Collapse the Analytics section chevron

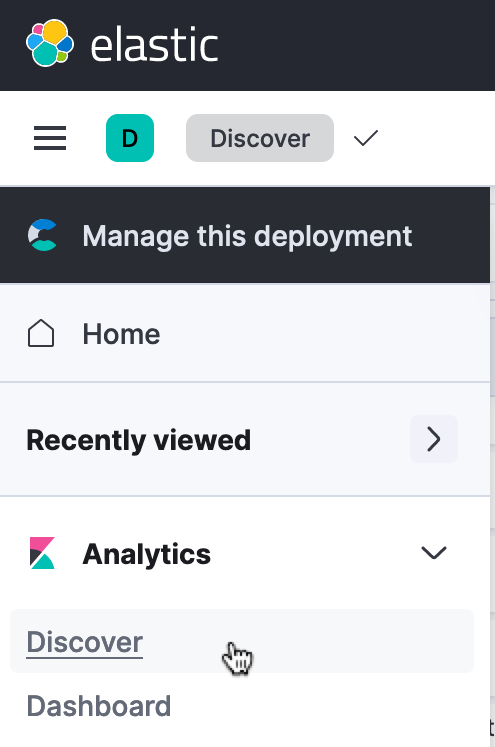[x=434, y=553]
